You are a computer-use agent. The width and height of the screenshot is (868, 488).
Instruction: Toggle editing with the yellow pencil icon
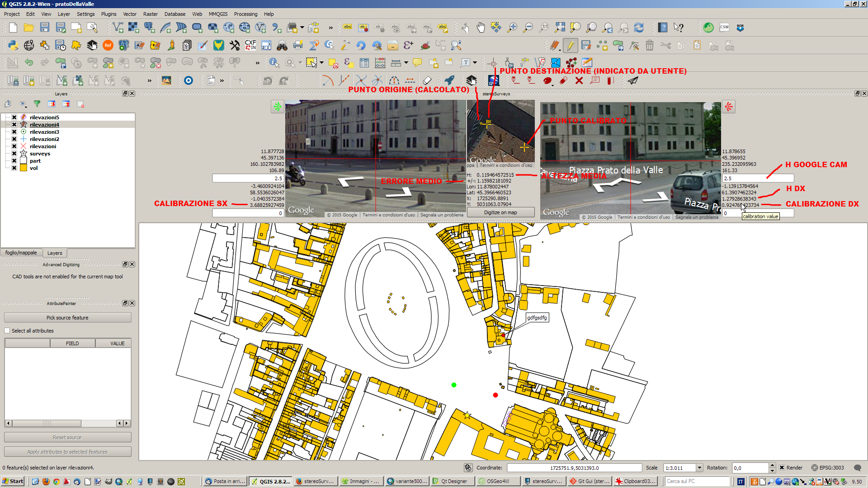[x=571, y=45]
